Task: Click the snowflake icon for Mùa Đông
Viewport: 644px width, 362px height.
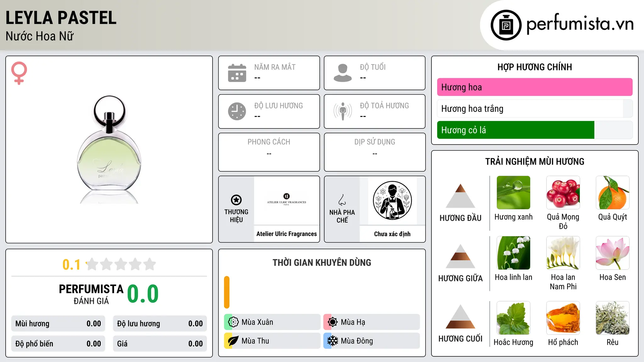Action: point(333,341)
